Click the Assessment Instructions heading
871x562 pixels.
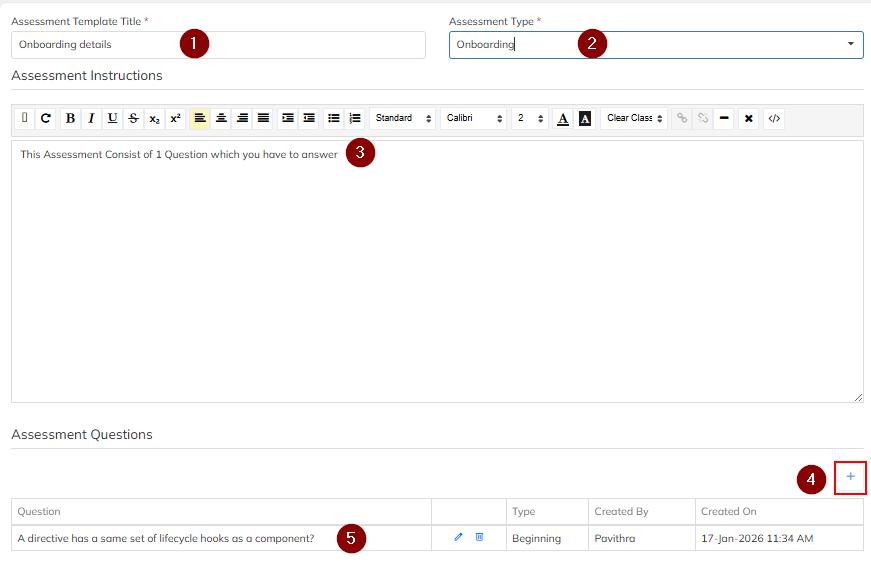[87, 76]
